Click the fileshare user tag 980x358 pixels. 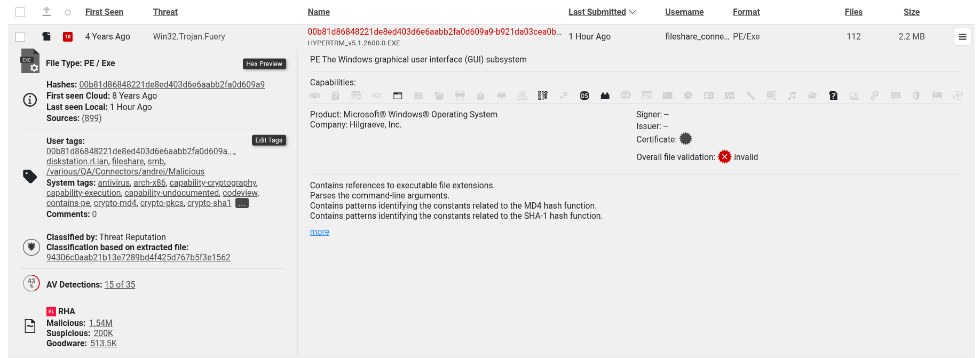(x=128, y=161)
